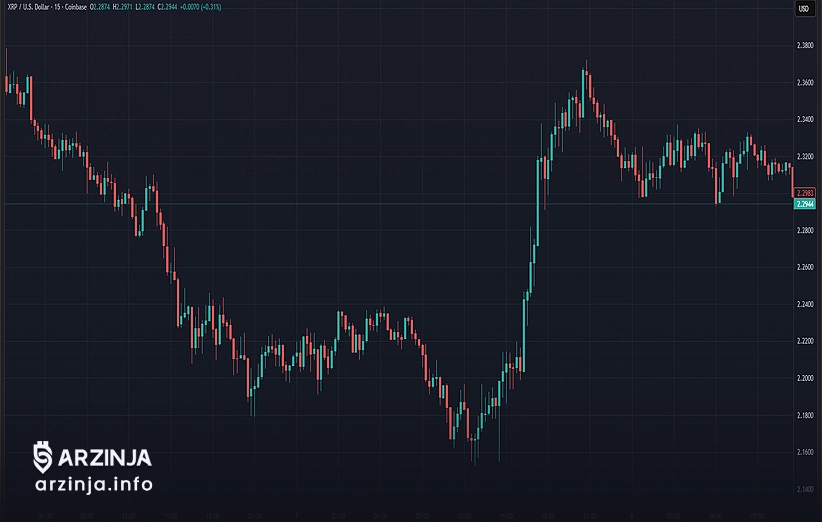Click the close value C2.2944
The height and width of the screenshot is (522, 822).
tap(167, 7)
